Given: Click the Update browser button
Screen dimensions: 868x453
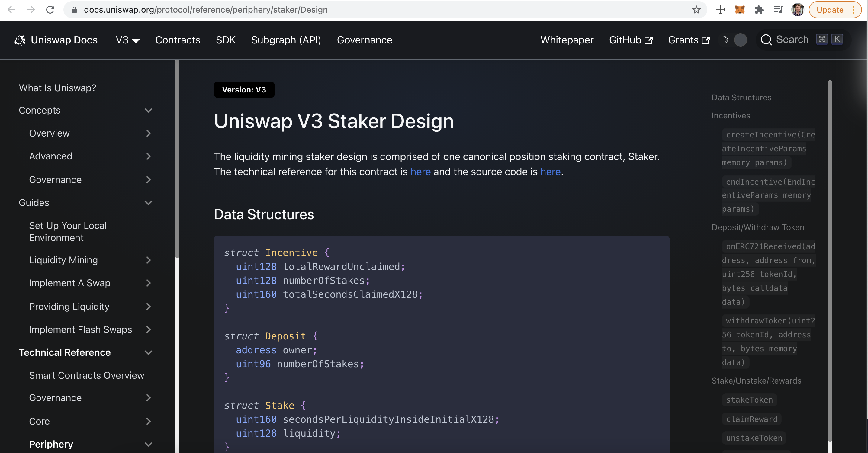Looking at the screenshot, I should point(830,10).
